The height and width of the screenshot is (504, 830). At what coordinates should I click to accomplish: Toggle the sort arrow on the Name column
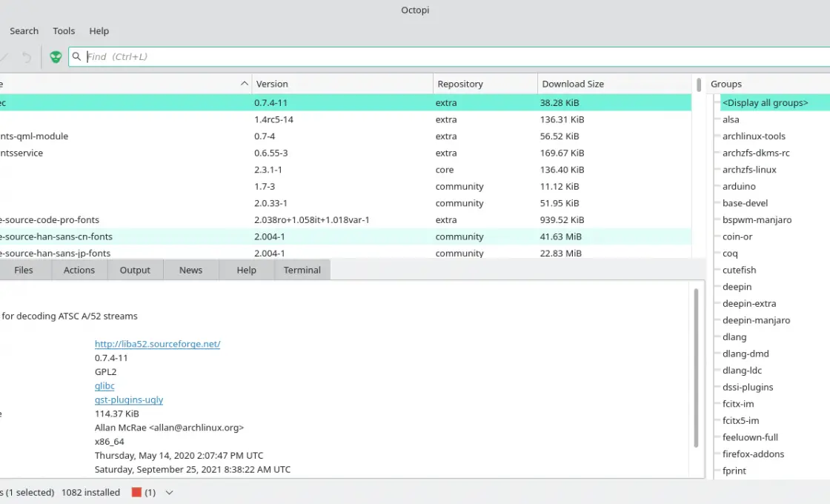tap(244, 84)
